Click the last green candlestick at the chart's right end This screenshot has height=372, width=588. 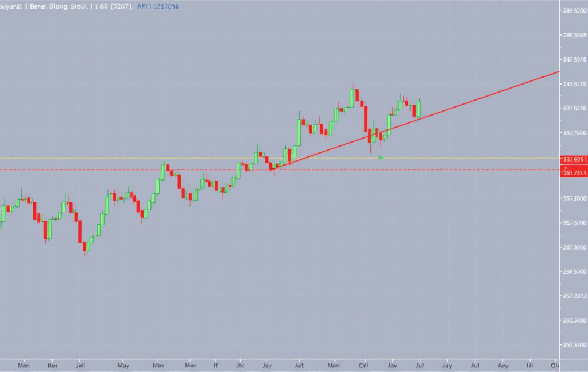point(419,110)
